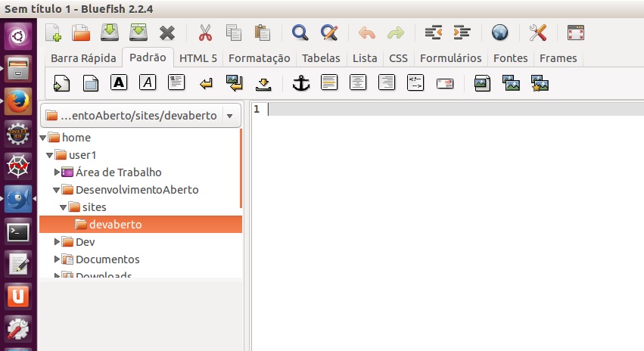Screen dimensions: 644x351
Task: Select the devaberto folder
Action: click(115, 225)
